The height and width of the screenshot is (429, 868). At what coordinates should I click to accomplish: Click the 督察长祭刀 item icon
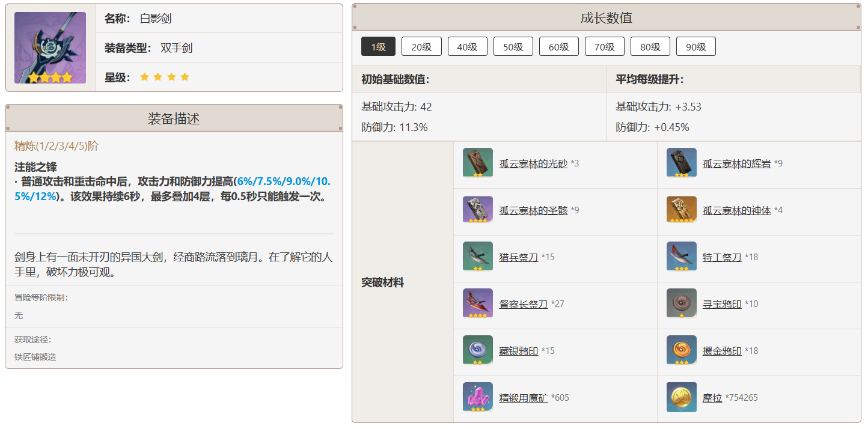pyautogui.click(x=478, y=303)
